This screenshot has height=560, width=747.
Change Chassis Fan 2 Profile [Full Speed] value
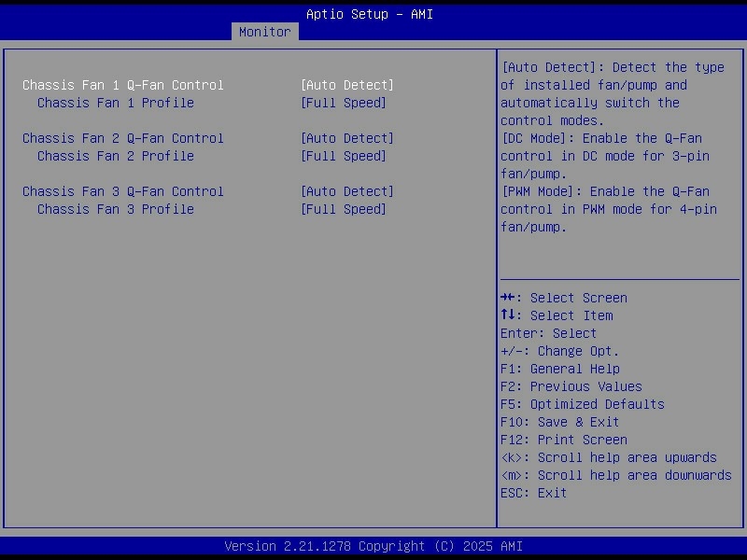[x=343, y=156]
